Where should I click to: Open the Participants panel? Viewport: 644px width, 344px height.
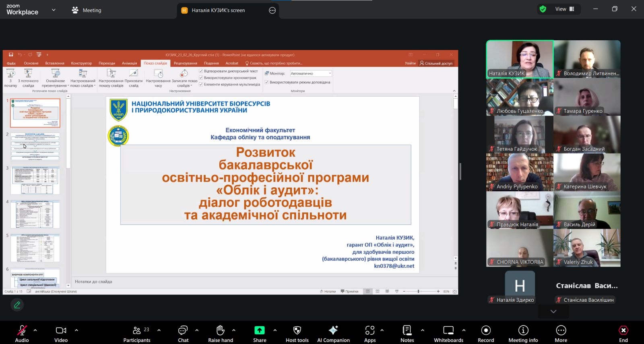tap(137, 331)
